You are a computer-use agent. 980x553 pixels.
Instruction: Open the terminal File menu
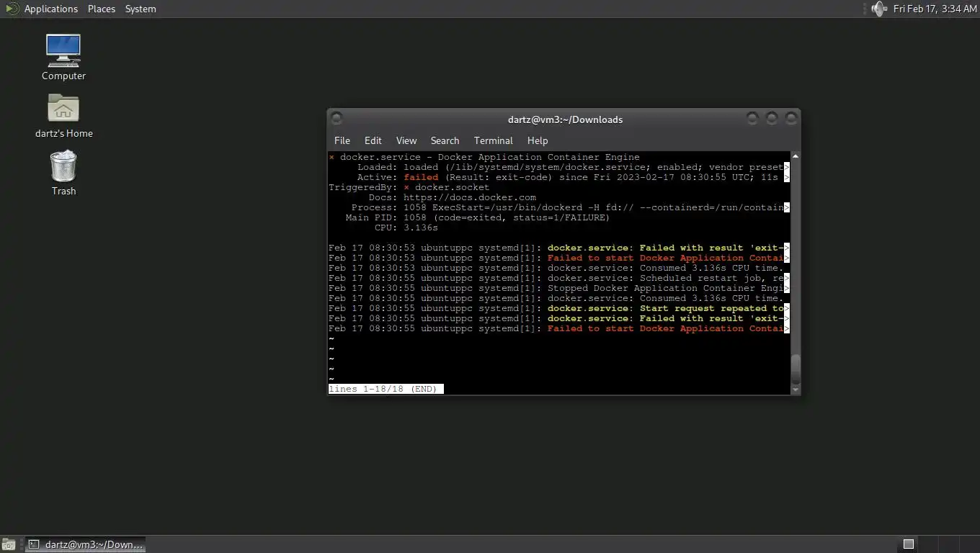tap(342, 140)
